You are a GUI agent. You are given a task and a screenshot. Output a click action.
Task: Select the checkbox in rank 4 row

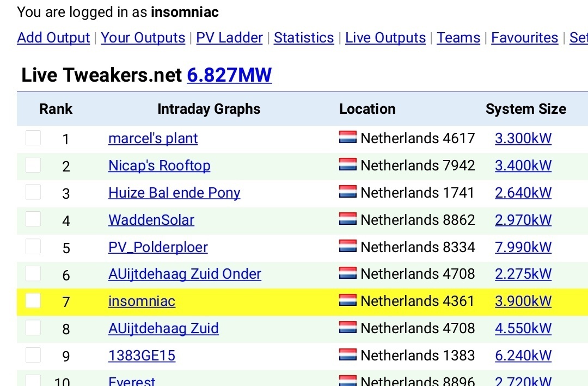(33, 219)
